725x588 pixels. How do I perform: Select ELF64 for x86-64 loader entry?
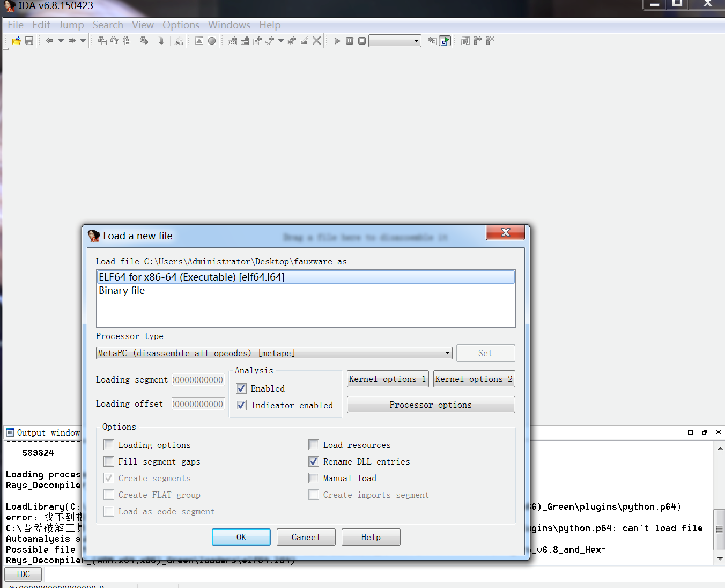click(x=306, y=277)
